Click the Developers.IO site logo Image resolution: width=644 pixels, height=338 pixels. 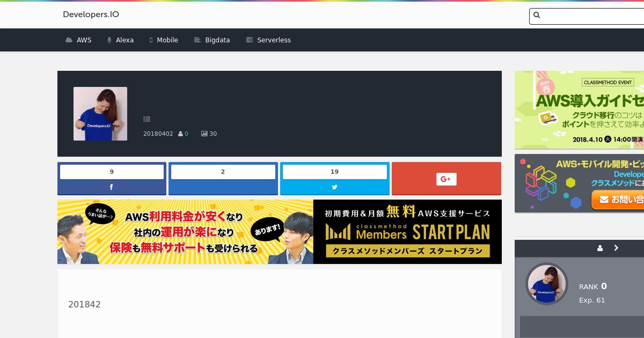click(91, 14)
